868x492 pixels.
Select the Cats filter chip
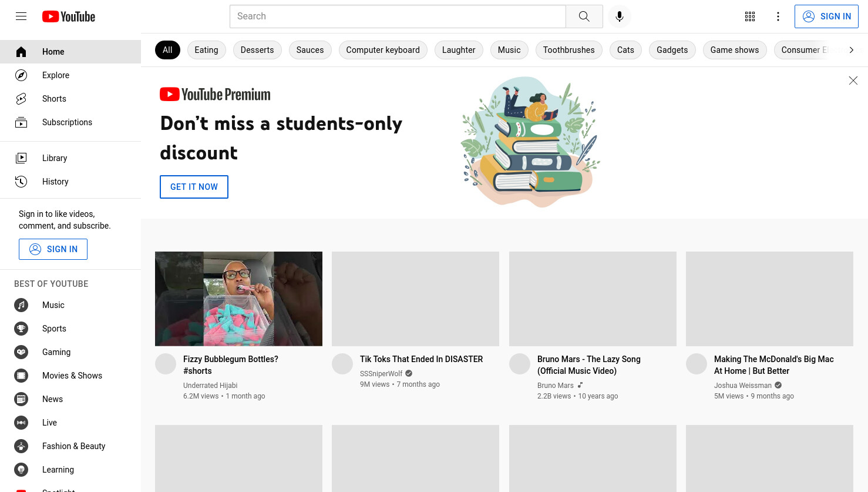pos(625,50)
